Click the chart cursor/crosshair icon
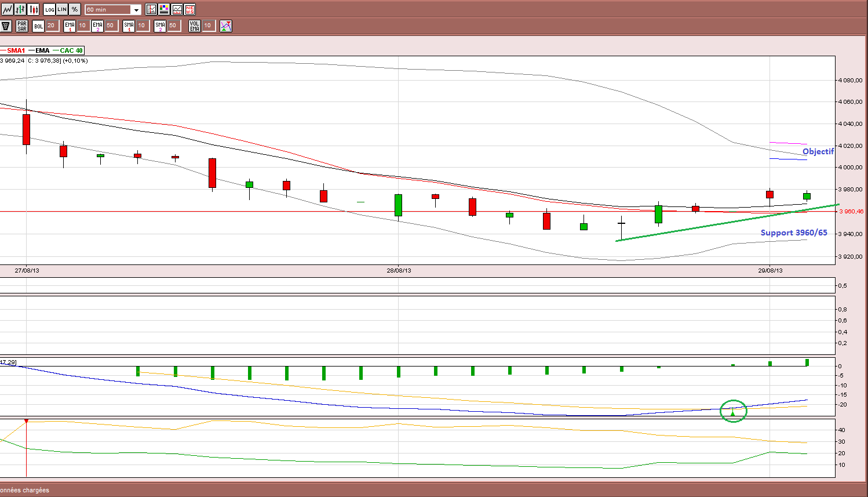 (151, 9)
